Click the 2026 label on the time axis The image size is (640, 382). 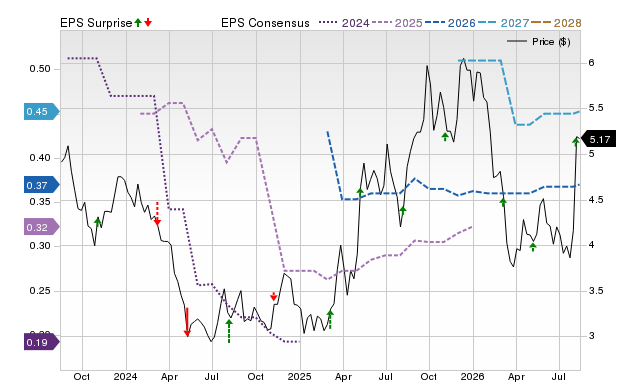(472, 376)
